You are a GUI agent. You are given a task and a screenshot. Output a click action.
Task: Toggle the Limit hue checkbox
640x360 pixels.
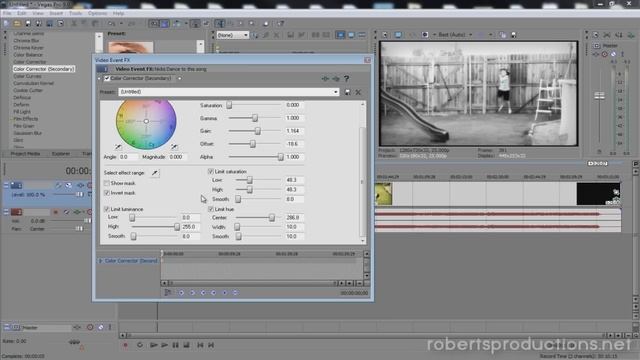211,209
